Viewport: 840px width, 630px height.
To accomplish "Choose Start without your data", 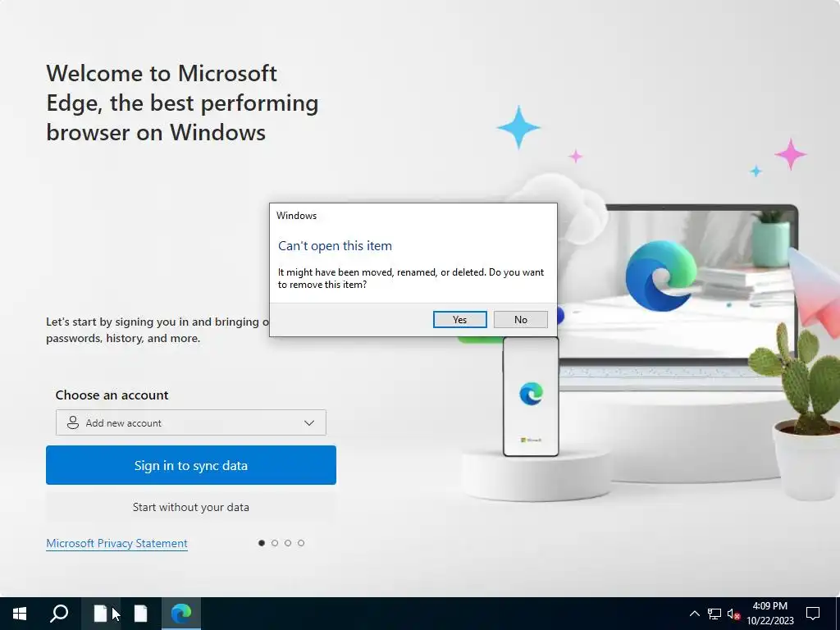I will pos(190,507).
